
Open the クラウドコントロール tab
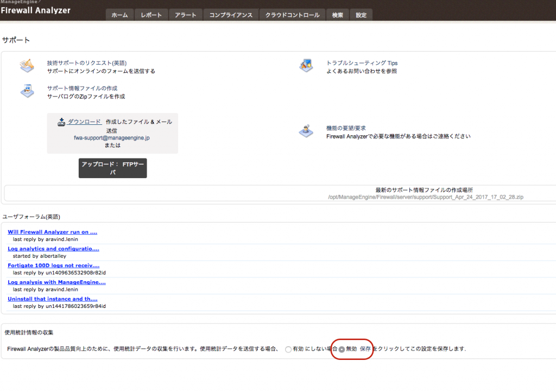point(293,15)
